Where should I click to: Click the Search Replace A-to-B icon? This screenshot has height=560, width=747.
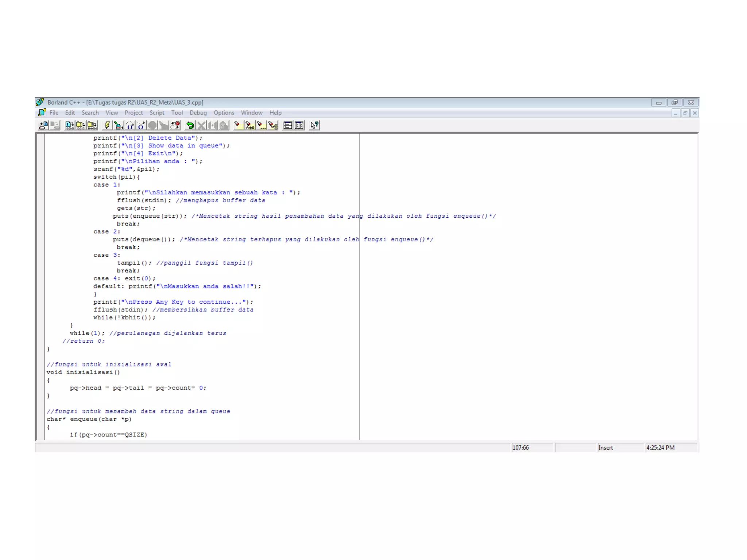coord(249,125)
